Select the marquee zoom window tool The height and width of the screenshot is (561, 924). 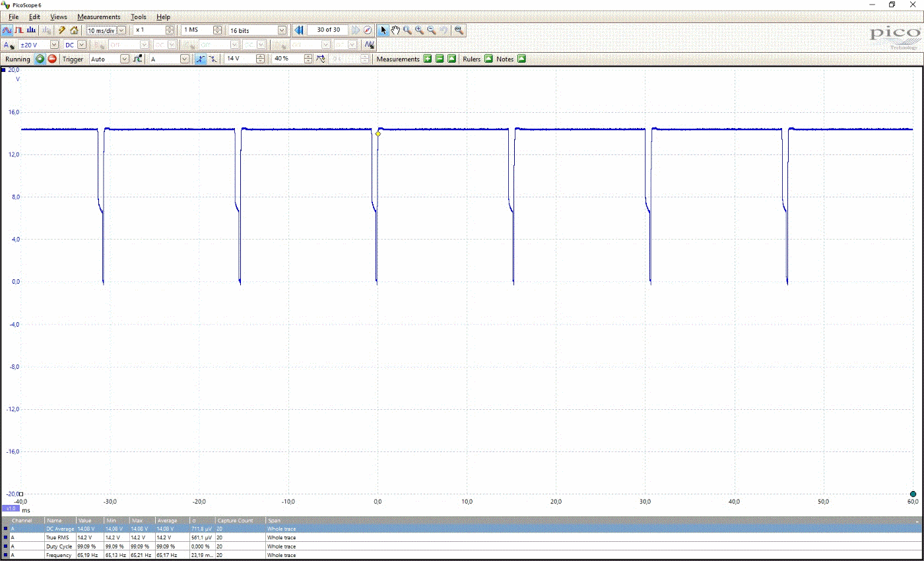point(407,30)
